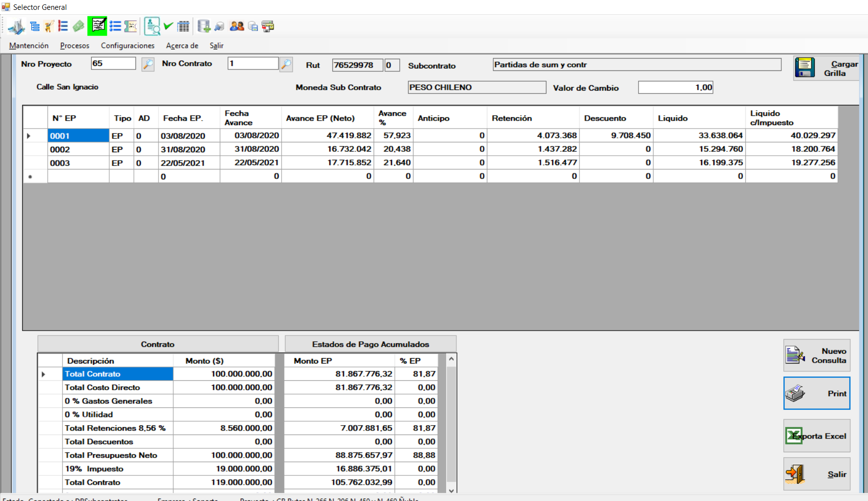Click the printer export toolbar icon

(268, 27)
